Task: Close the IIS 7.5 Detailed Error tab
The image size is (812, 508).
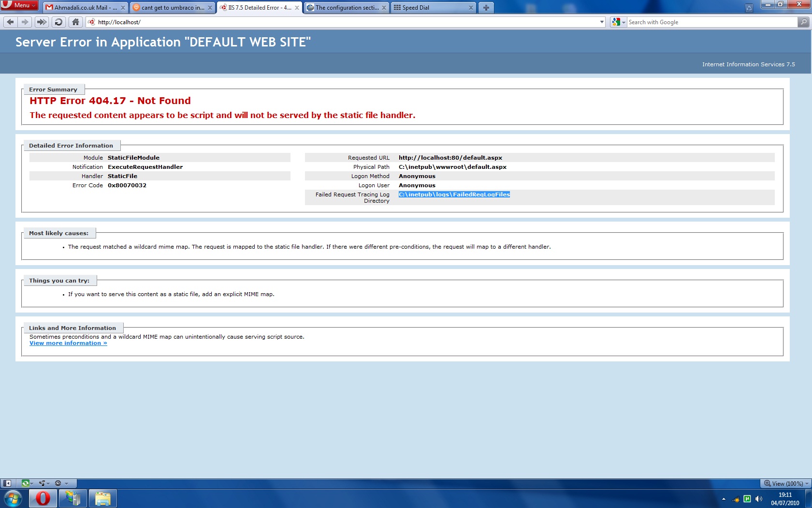Action: coord(297,8)
